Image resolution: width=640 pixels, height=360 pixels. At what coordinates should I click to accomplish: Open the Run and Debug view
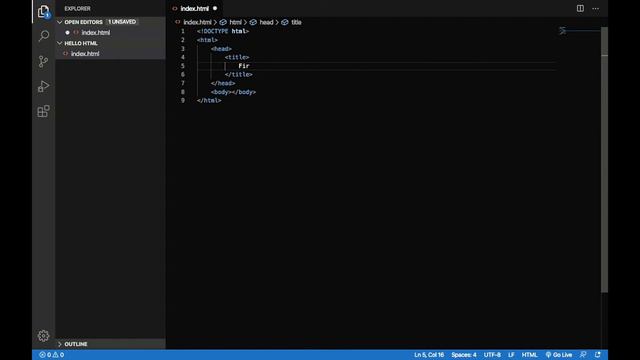[43, 86]
